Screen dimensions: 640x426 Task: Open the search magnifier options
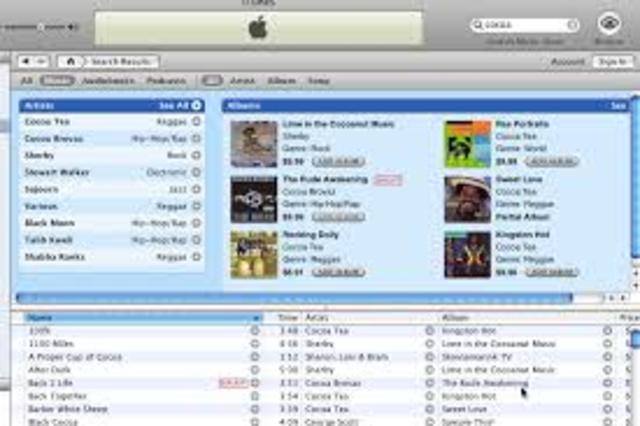pyautogui.click(x=477, y=25)
